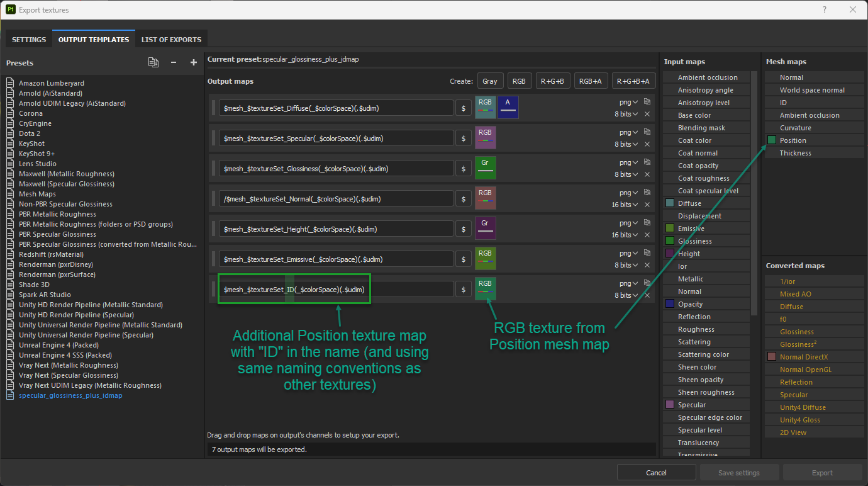Select the Position mesh map
Screen dimensions: 868x486
[815, 140]
